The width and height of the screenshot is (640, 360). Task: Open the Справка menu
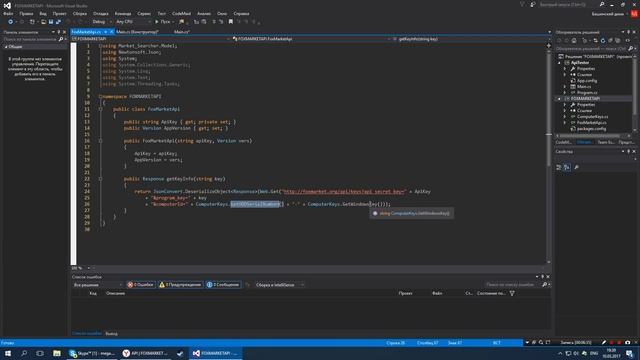pos(241,13)
